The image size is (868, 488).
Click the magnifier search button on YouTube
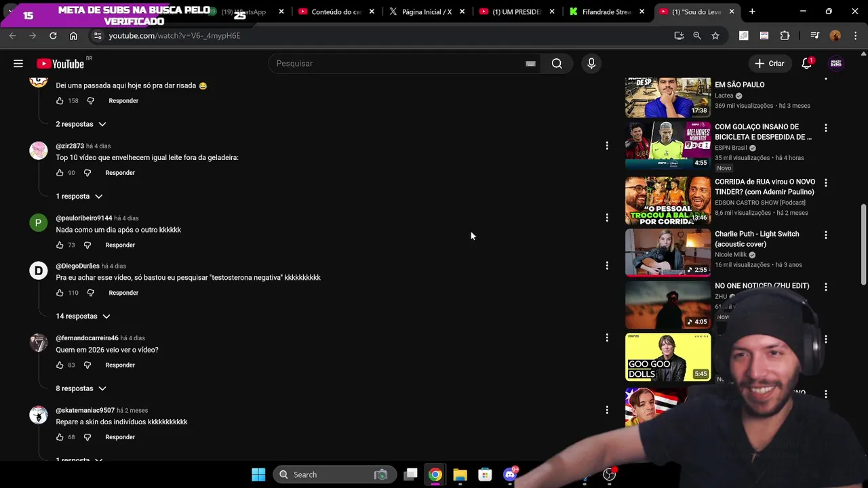(x=557, y=64)
